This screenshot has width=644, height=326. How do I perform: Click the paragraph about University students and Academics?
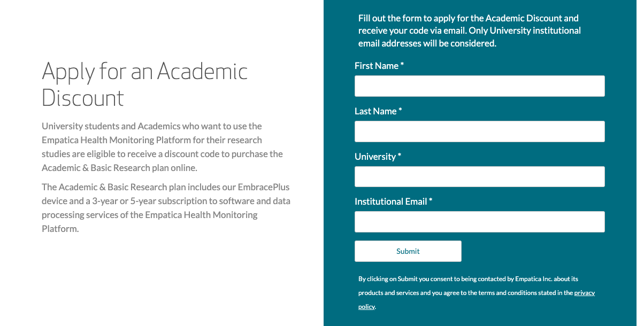(x=163, y=147)
